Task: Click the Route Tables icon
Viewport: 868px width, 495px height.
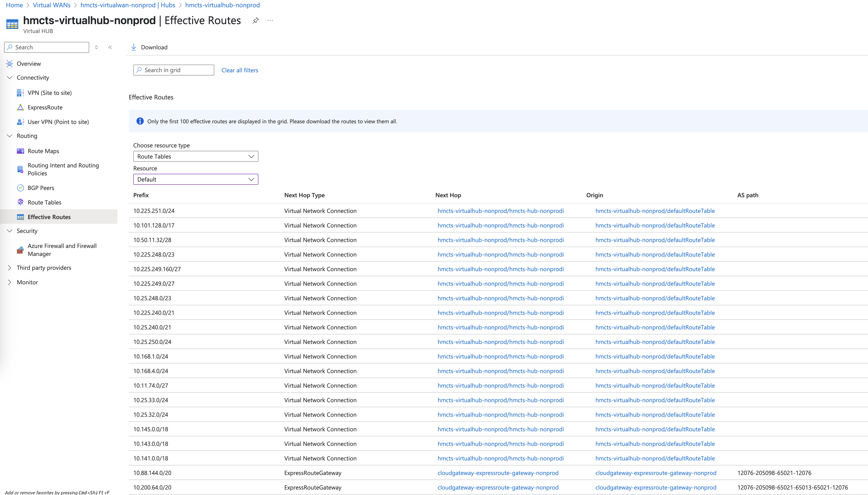Action: [20, 202]
